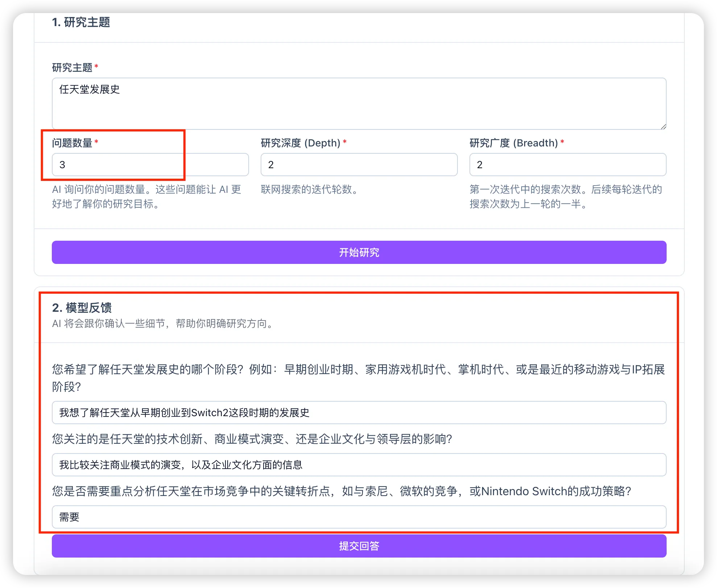Edit the answer about 商业模式的演变

tap(359, 465)
